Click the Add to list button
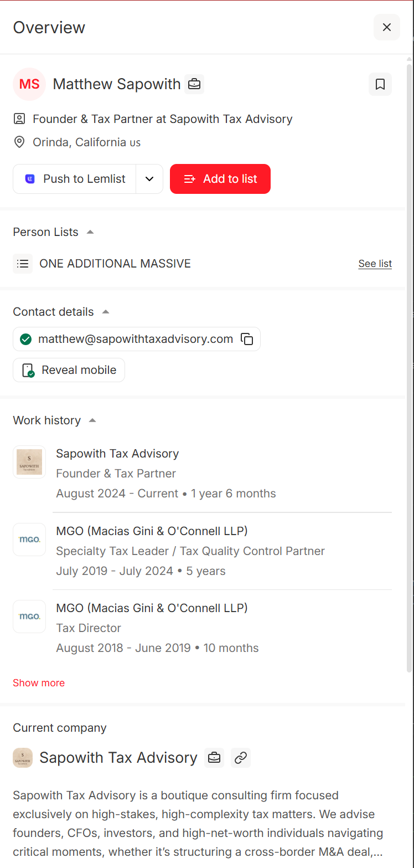 pos(220,179)
